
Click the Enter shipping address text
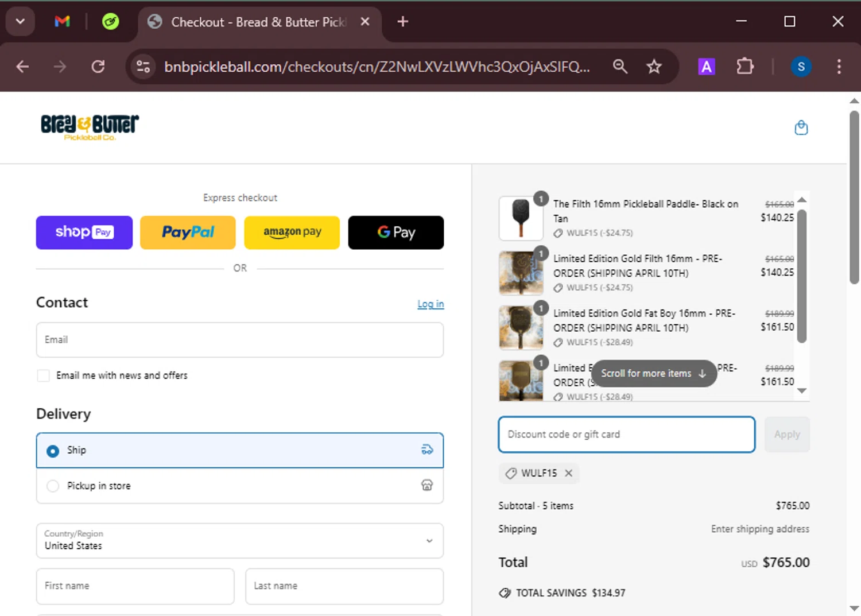point(760,529)
